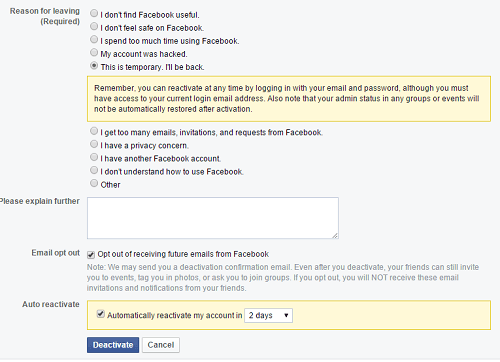Toggle "Automatically reactivate my account" checkbox
This screenshot has height=362, width=500.
click(x=101, y=314)
